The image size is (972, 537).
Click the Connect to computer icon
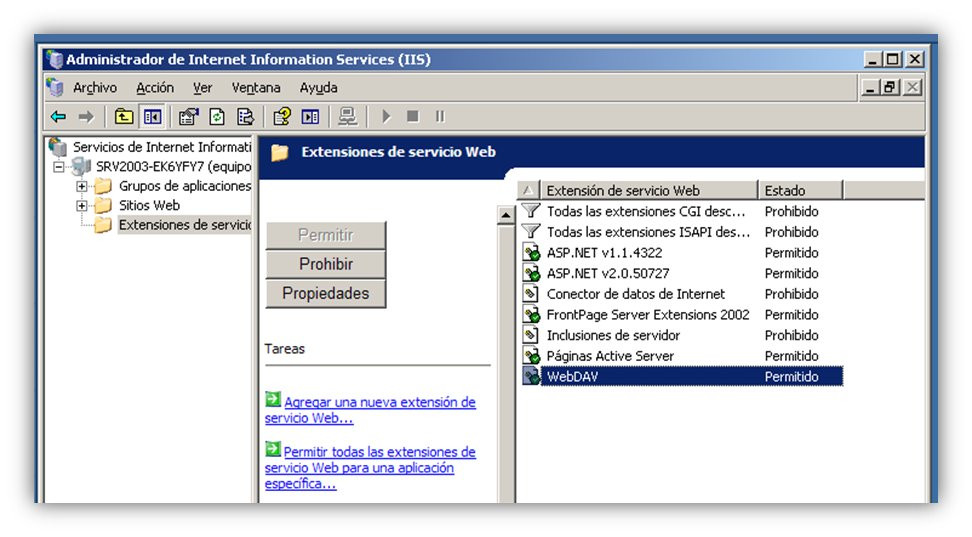[x=347, y=117]
